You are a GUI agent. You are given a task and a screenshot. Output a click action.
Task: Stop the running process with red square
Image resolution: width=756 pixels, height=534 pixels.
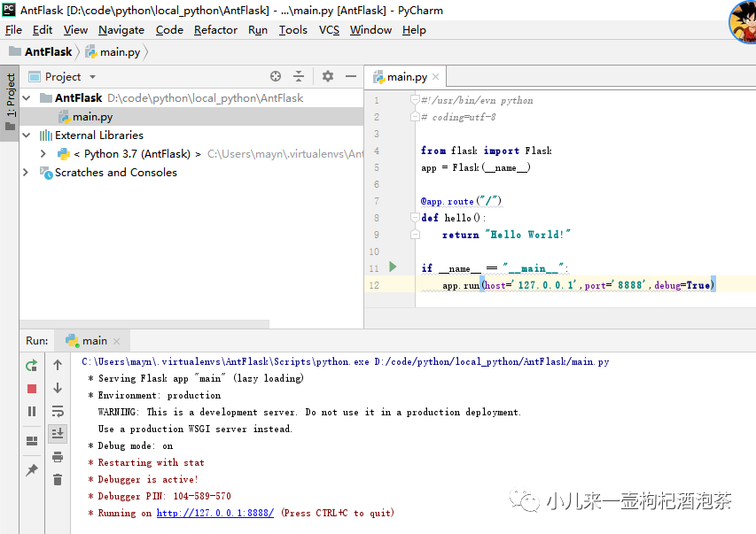(x=32, y=389)
